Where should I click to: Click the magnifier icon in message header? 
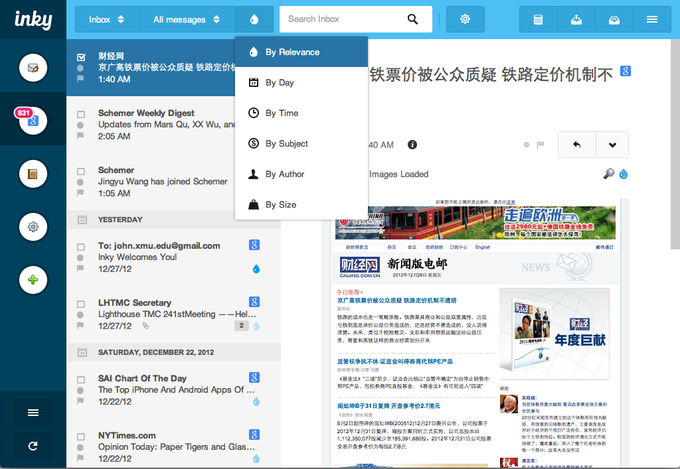pos(609,174)
